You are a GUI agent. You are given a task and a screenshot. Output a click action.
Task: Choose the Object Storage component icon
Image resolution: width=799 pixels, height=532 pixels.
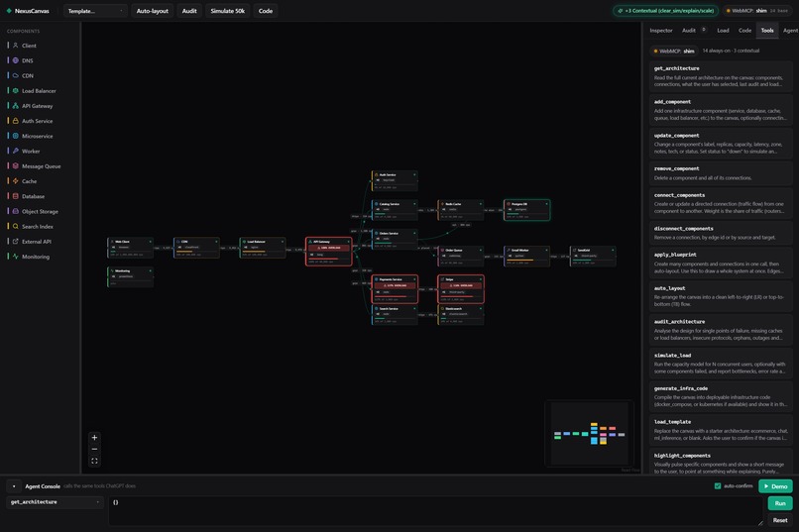pos(15,211)
